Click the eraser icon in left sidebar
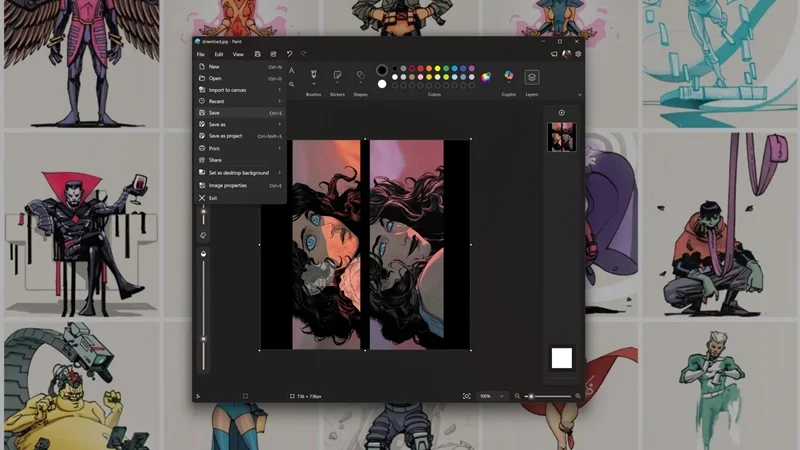 coord(203,235)
